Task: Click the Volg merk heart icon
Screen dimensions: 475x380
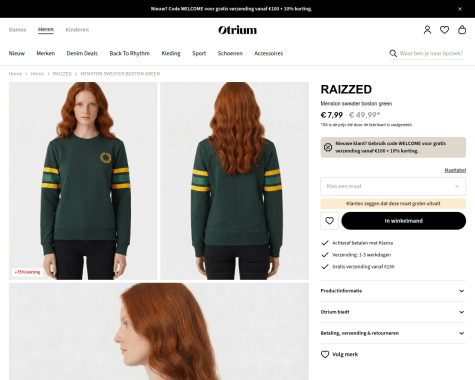Action: coord(325,354)
